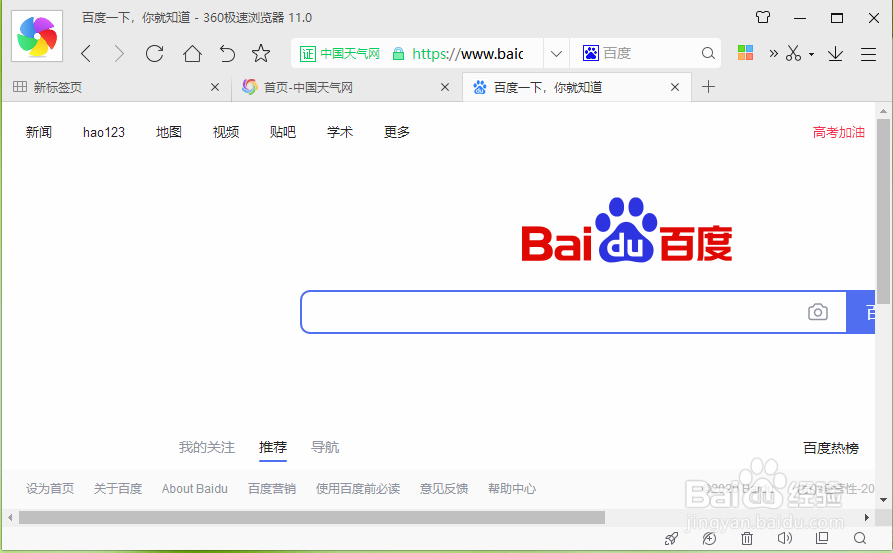The image size is (893, 553).
Task: Click the 360 browser pinwheel logo
Action: 37,36
